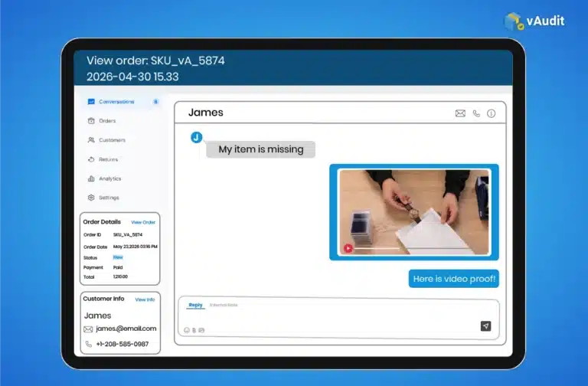
Task: Click the customer email envelope icon
Action: click(88, 329)
